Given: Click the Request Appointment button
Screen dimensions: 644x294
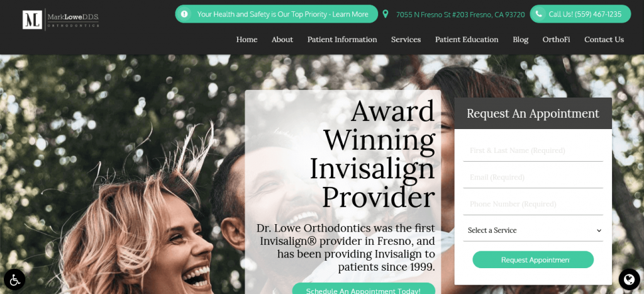Looking at the screenshot, I should [533, 260].
